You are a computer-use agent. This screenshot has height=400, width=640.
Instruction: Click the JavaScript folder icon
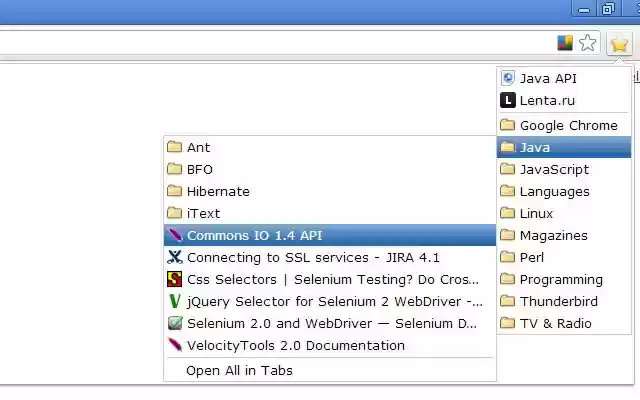pos(508,169)
